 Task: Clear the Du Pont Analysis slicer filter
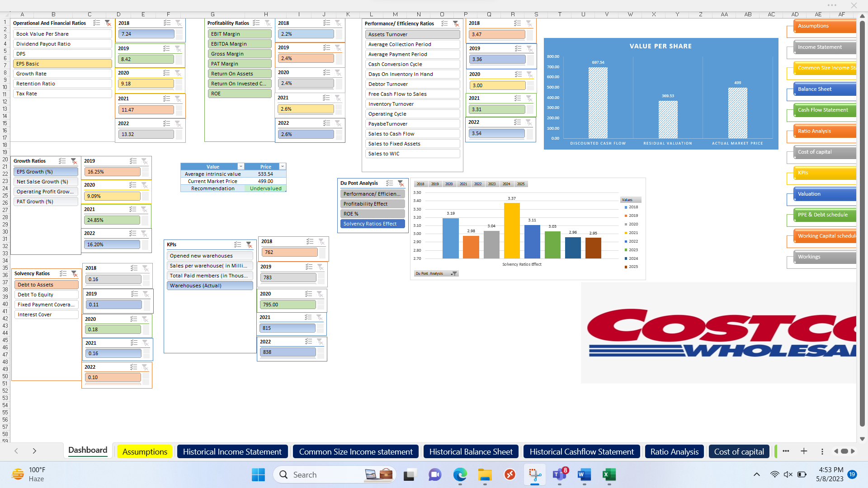[401, 184]
